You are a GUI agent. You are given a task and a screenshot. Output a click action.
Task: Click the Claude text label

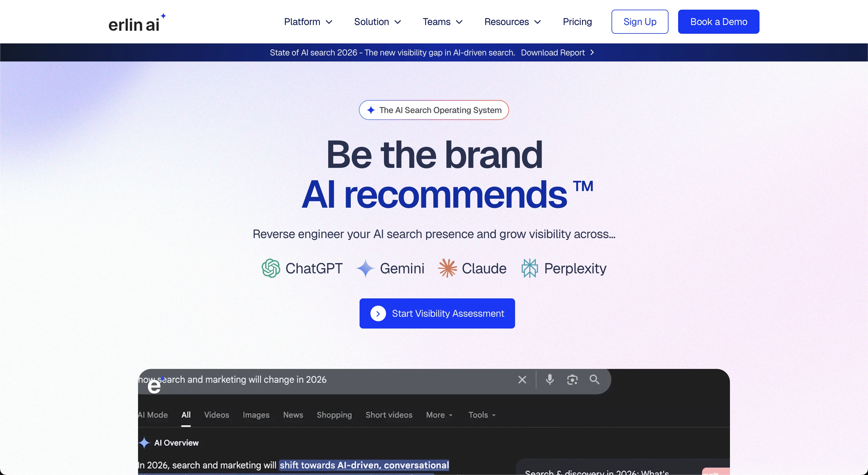(x=484, y=269)
